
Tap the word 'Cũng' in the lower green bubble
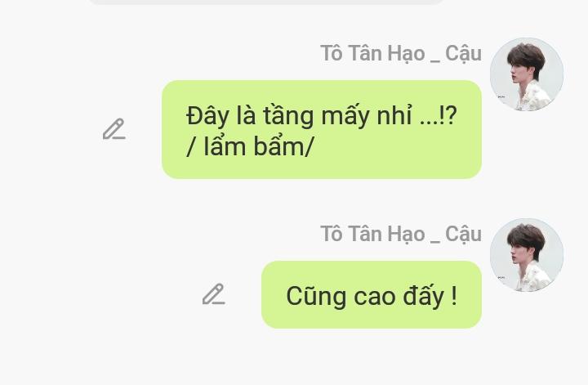pos(316,297)
